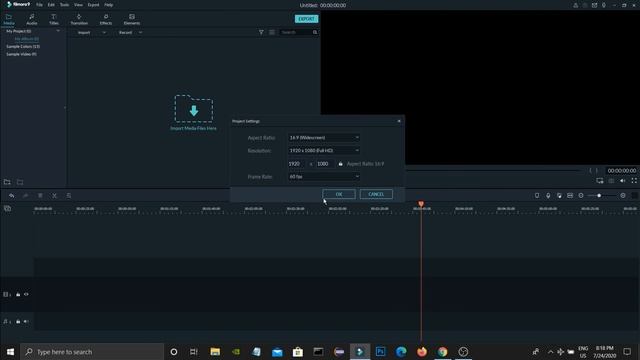The width and height of the screenshot is (640, 360).
Task: Click the teal EXPORT button
Action: tap(307, 19)
